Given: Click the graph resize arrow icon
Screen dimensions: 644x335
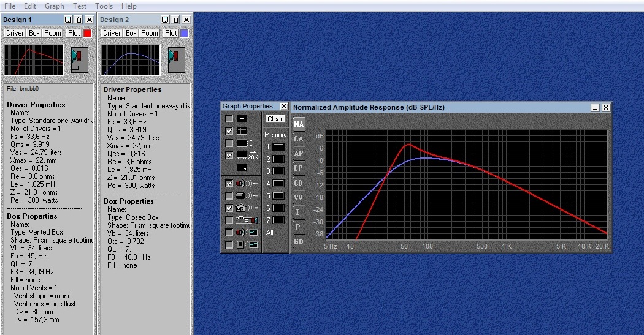Looking at the screenshot, I should [x=242, y=167].
